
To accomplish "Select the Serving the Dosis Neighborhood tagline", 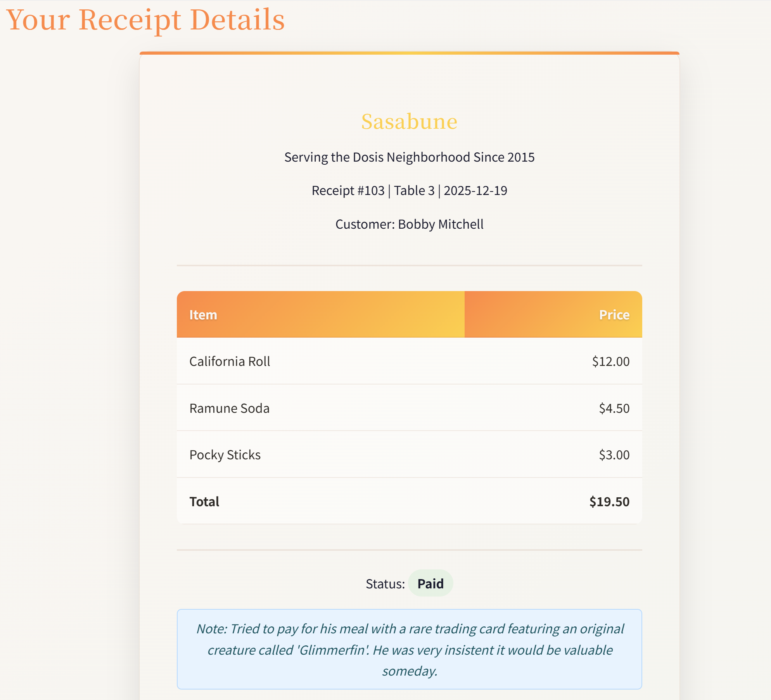I will 409,157.
